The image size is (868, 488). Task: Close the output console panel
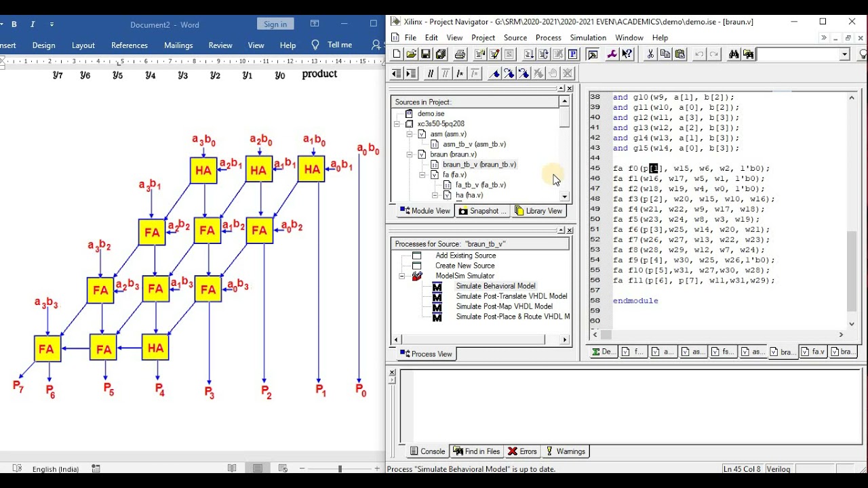[391, 372]
